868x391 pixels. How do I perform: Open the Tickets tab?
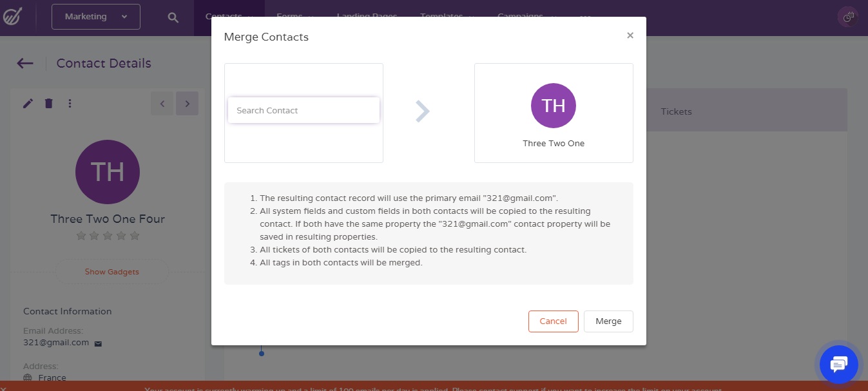[x=676, y=111]
